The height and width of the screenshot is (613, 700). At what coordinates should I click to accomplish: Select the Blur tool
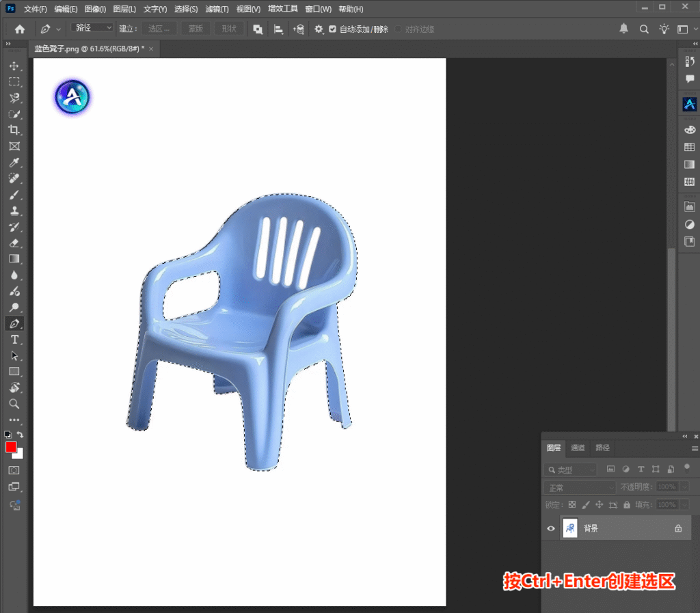tap(14, 275)
